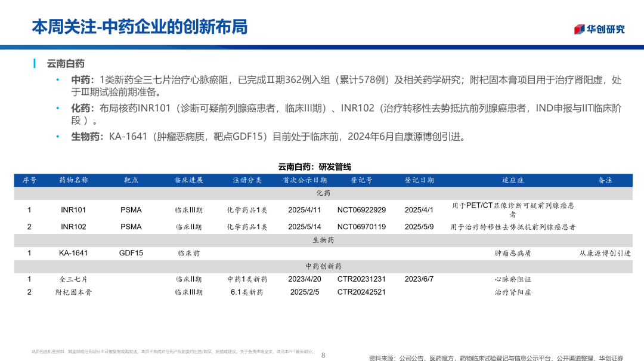Click the registration date 2023/6/7
The width and height of the screenshot is (644, 361).
pyautogui.click(x=419, y=279)
